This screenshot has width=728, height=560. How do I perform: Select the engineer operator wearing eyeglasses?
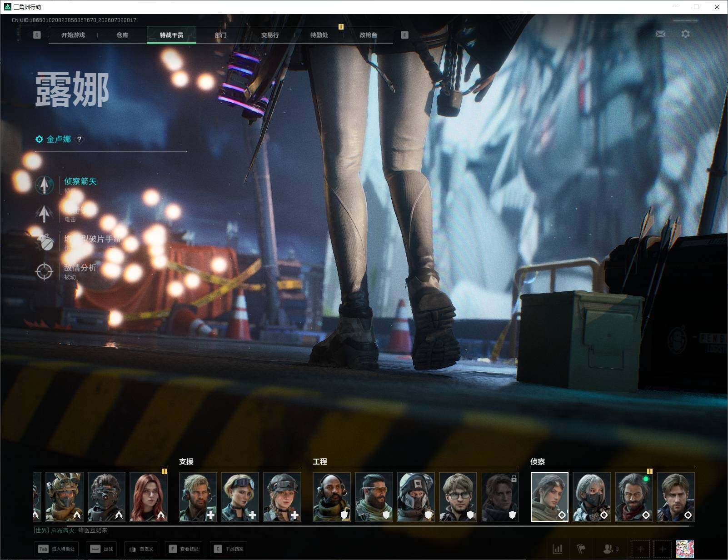click(458, 497)
